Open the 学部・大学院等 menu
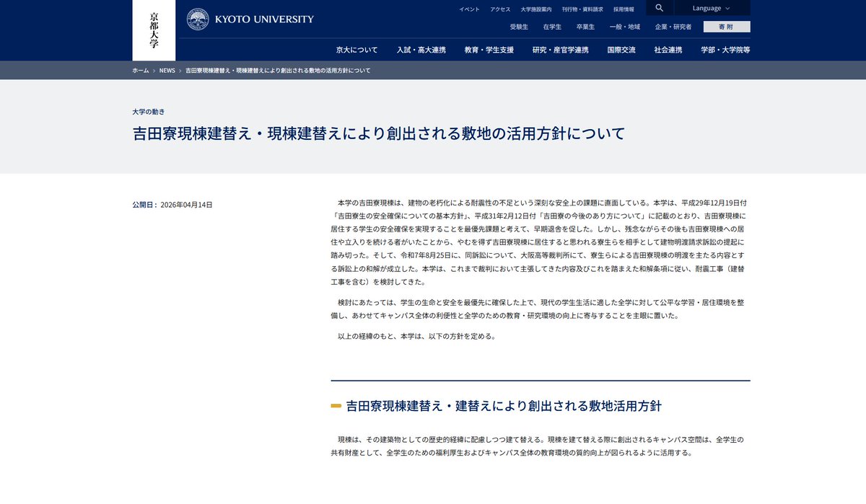Viewport: 866px width, 504px height. click(x=725, y=50)
